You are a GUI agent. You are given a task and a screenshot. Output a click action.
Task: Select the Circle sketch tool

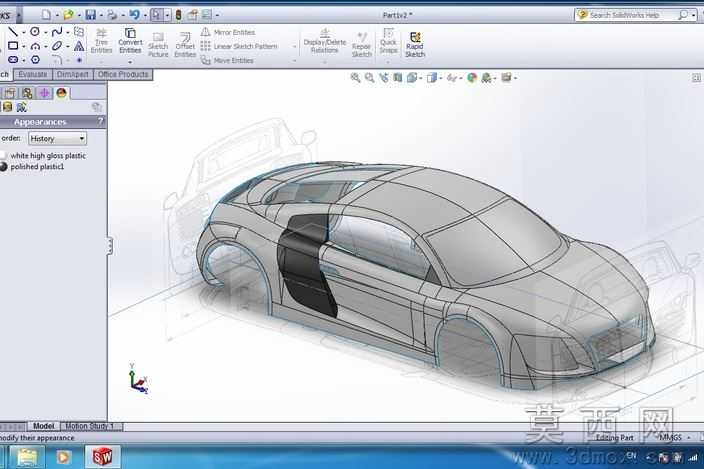tap(35, 31)
